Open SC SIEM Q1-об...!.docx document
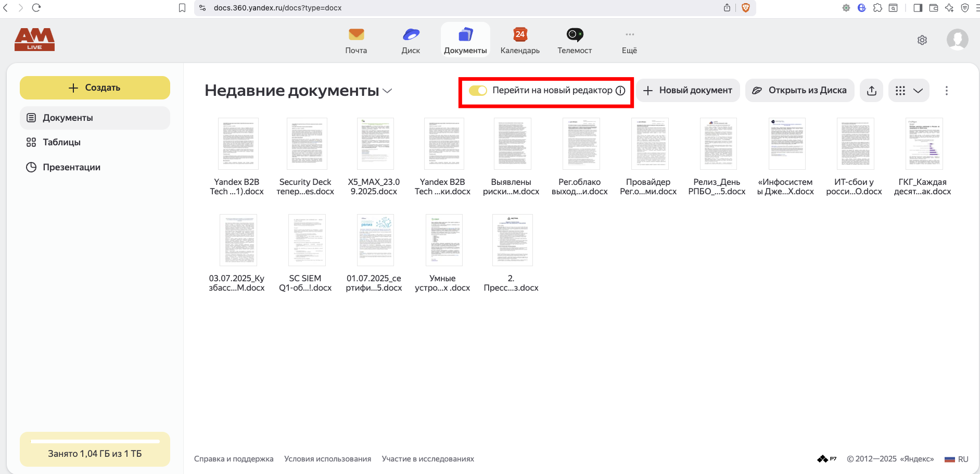The image size is (980, 474). point(306,253)
